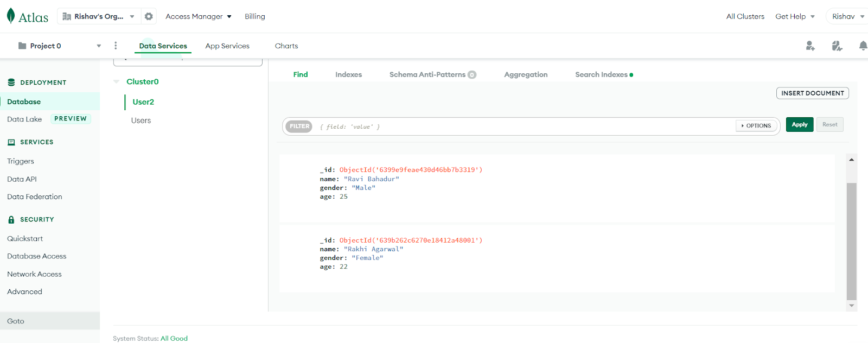Open the Search Indexes tab

(x=604, y=74)
